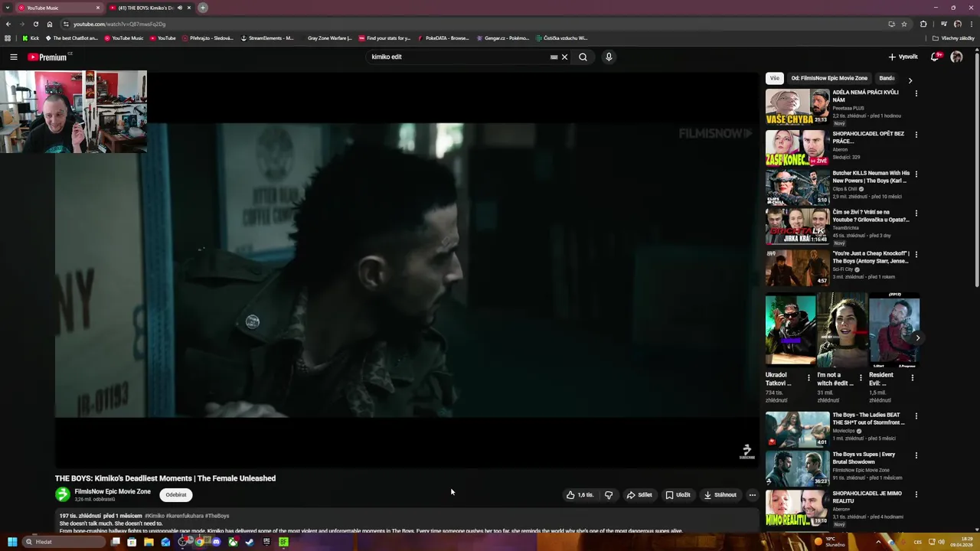Mute the tab via speaker icon on tab
980x551 pixels.
[x=180, y=8]
